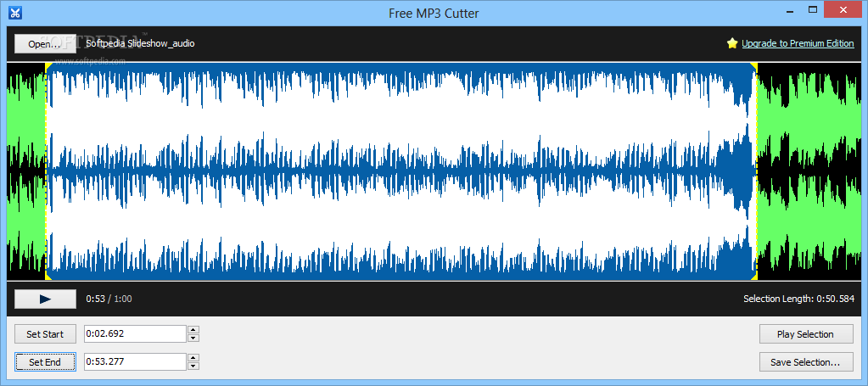Viewport: 868px width, 386px height.
Task: Increase start time with up spinner arrow
Action: click(193, 330)
